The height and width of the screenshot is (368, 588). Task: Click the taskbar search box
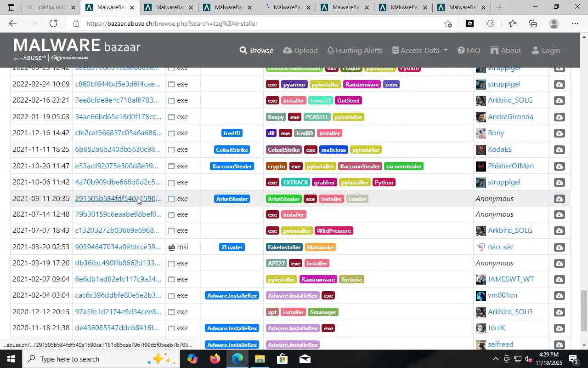[x=100, y=359]
